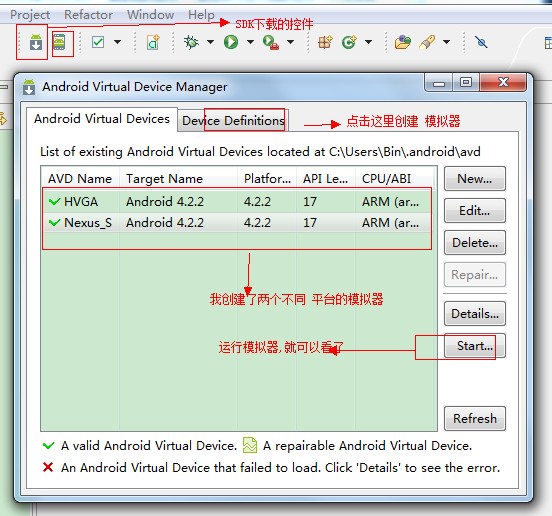
Task: Open the Window menu
Action: [x=150, y=15]
